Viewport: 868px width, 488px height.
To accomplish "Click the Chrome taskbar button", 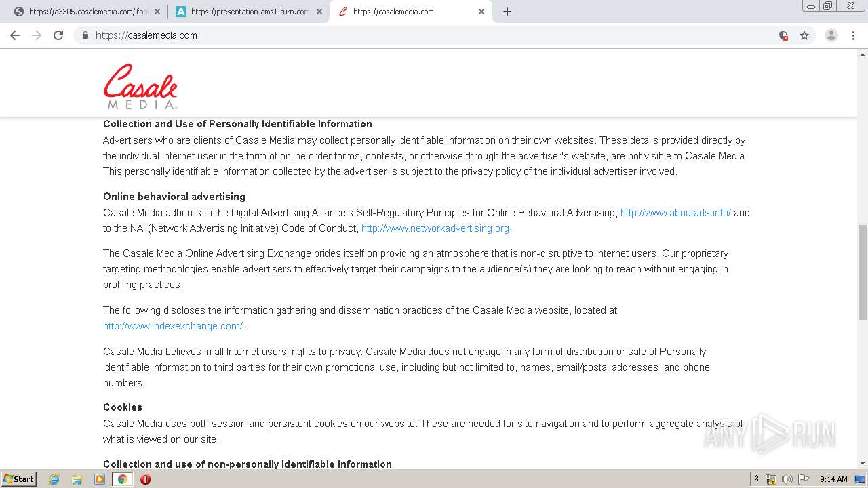I will 122,479.
